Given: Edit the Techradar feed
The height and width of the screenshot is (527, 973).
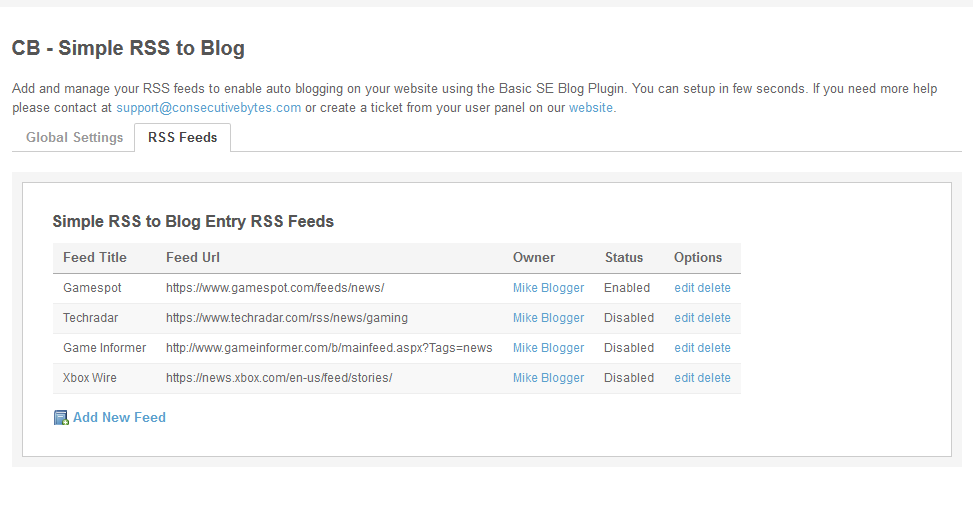Looking at the screenshot, I should (x=684, y=318).
